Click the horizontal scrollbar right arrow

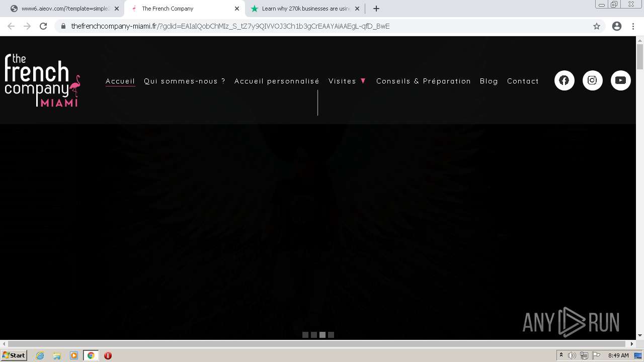[632, 344]
